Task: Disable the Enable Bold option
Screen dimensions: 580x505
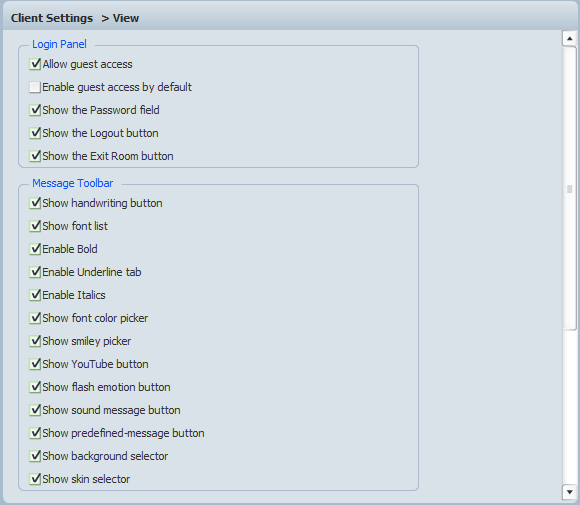Action: (x=35, y=249)
